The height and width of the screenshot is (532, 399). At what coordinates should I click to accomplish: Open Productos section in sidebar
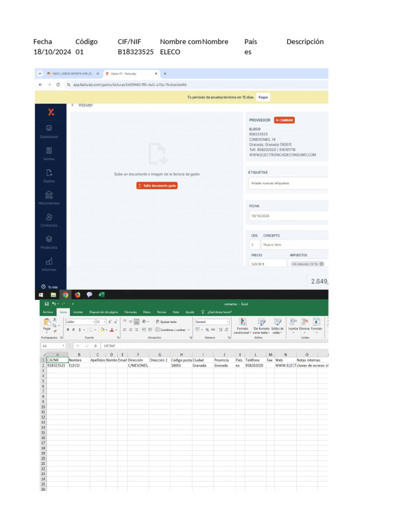point(49,242)
